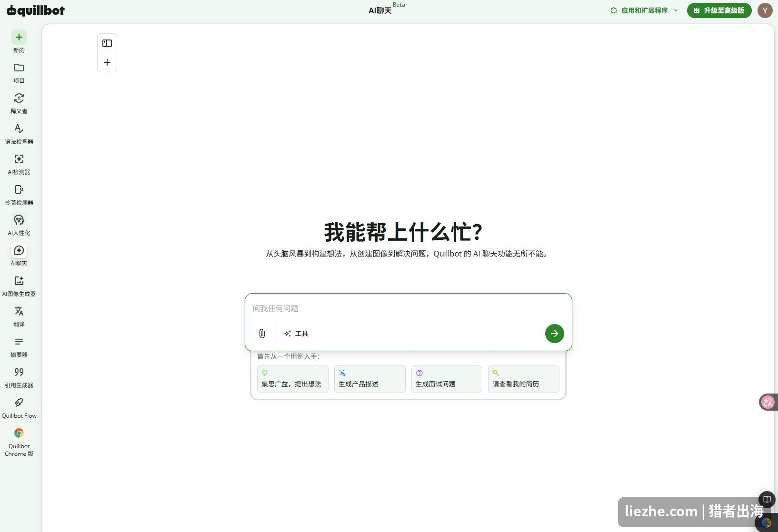Click the paperclip attach file icon

tap(262, 334)
